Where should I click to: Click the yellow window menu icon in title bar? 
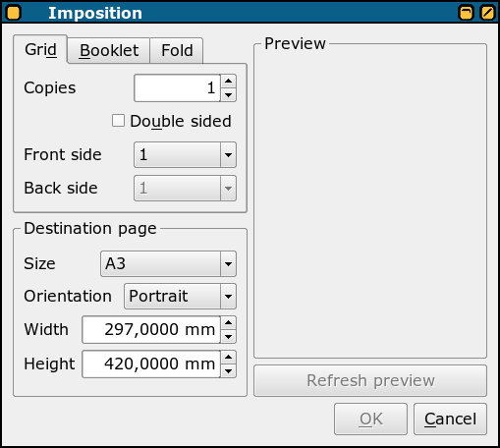tap(13, 13)
